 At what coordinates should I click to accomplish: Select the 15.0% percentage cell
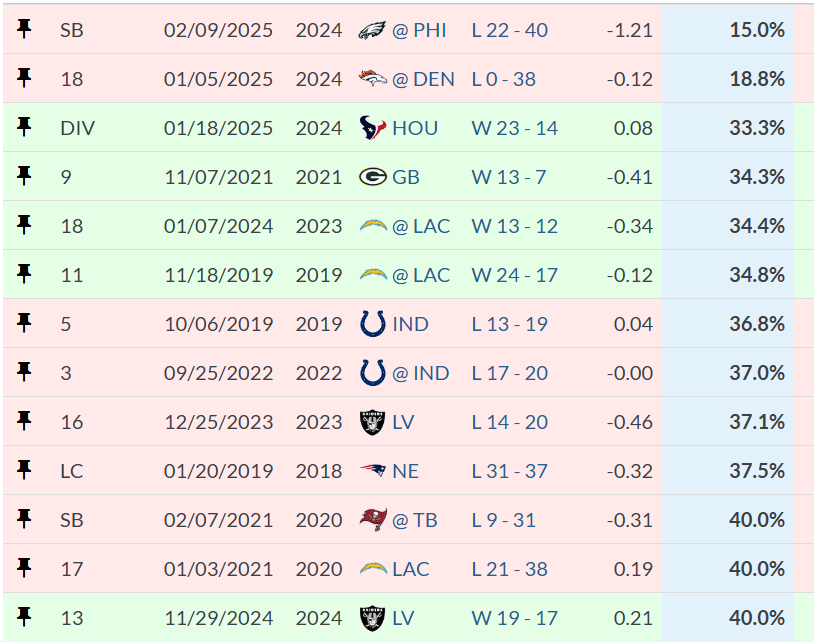coord(728,30)
